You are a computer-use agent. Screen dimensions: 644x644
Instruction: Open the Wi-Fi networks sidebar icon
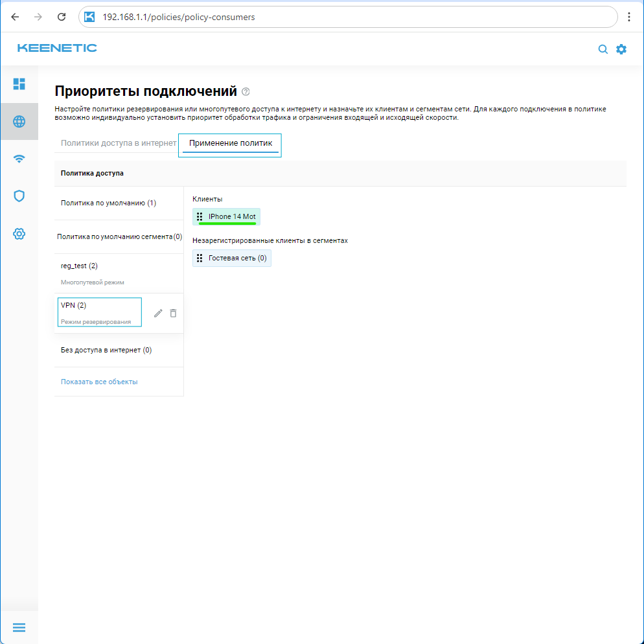pos(19,159)
